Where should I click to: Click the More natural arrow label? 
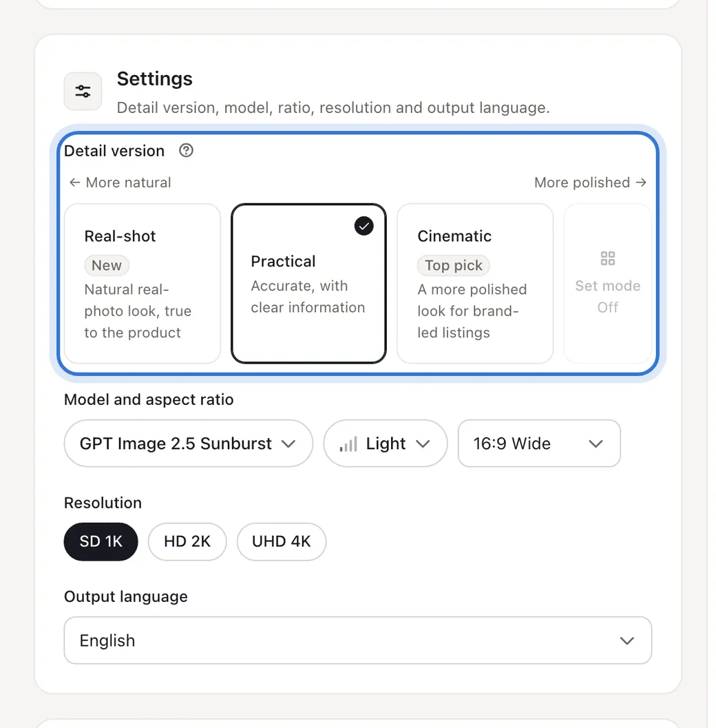120,183
